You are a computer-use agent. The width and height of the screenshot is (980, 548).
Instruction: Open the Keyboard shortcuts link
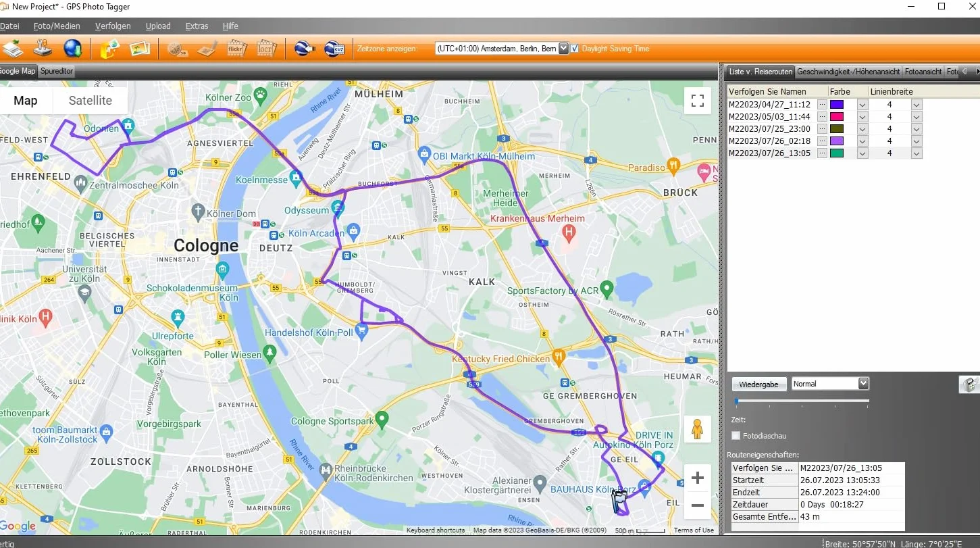pos(436,530)
